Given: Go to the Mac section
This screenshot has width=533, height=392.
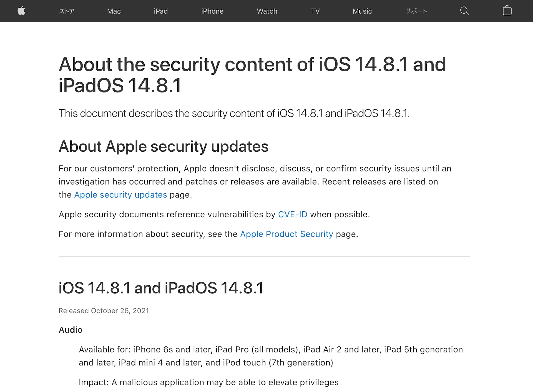Looking at the screenshot, I should (114, 11).
